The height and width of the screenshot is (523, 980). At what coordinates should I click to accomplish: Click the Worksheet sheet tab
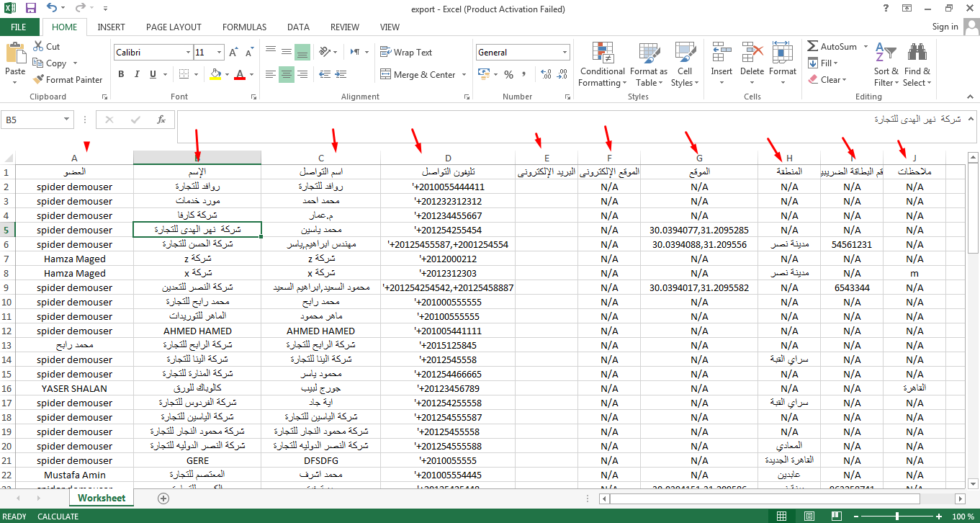(102, 498)
